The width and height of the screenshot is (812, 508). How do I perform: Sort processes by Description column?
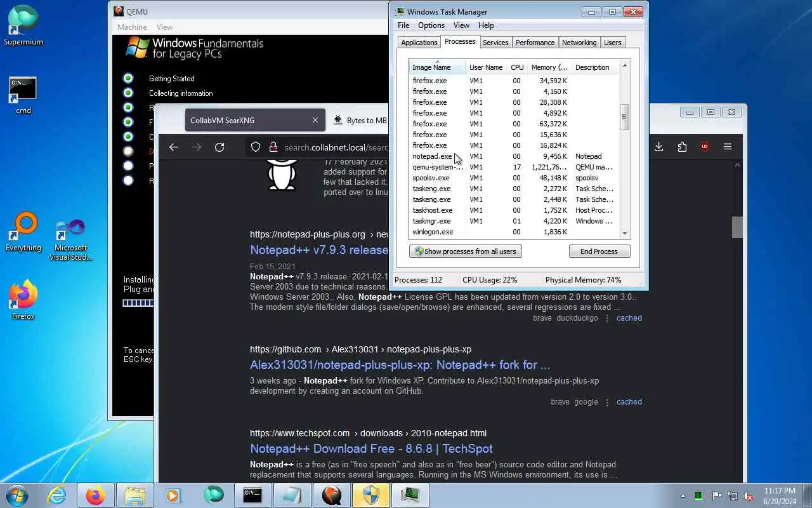pyautogui.click(x=594, y=67)
